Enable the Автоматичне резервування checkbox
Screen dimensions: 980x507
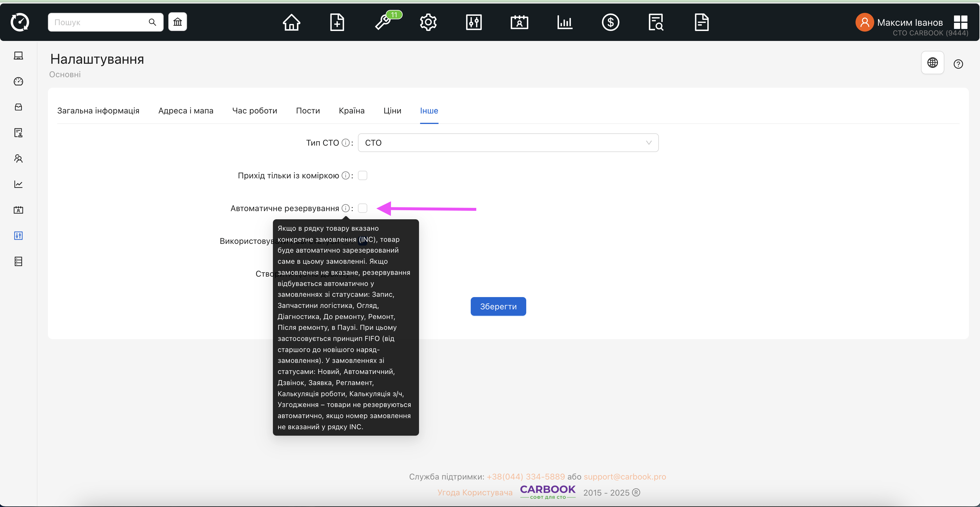[x=363, y=208]
